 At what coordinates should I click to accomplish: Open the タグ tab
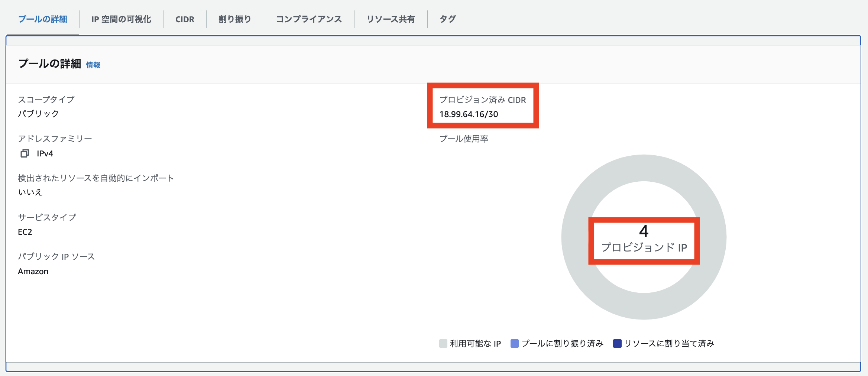tap(448, 19)
